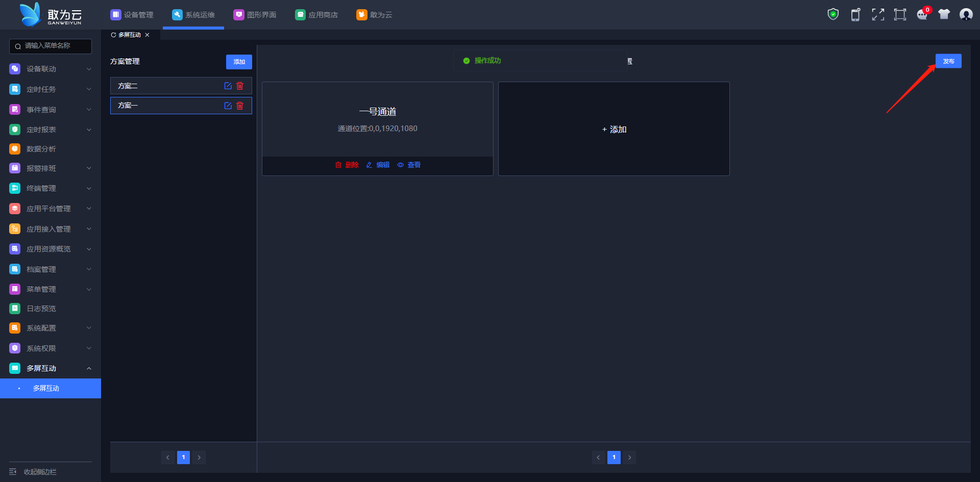Expand the 事件查询 menu chevron
Screen dimensions: 980x482
pos(89,110)
